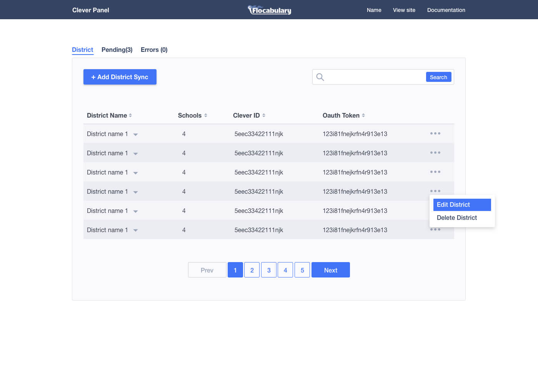
Task: Click Clever ID column header text
Action: 247,115
